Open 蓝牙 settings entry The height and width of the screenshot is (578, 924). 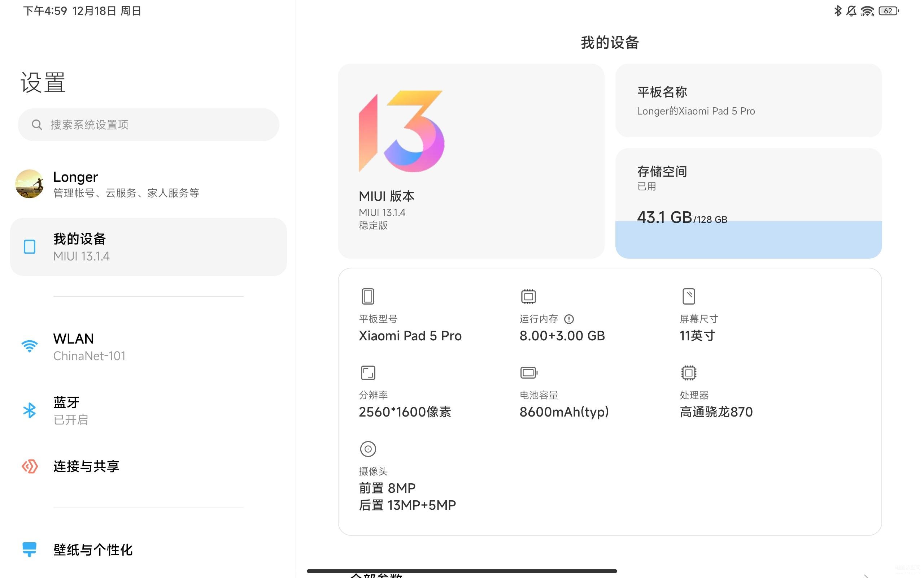148,410
